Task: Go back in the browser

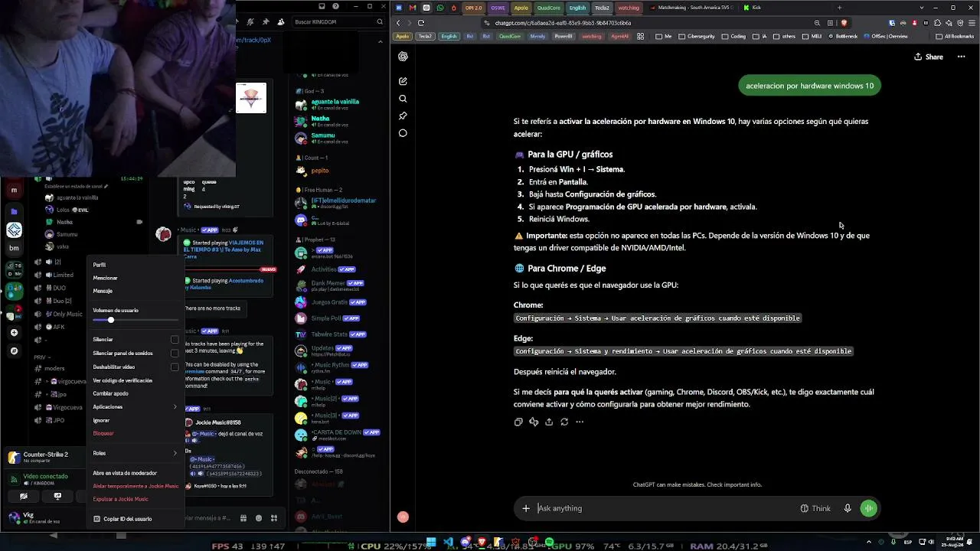Action: pos(398,23)
